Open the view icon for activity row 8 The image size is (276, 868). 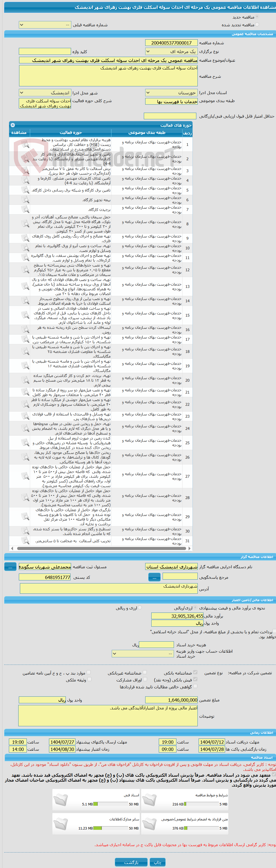tap(25, 224)
